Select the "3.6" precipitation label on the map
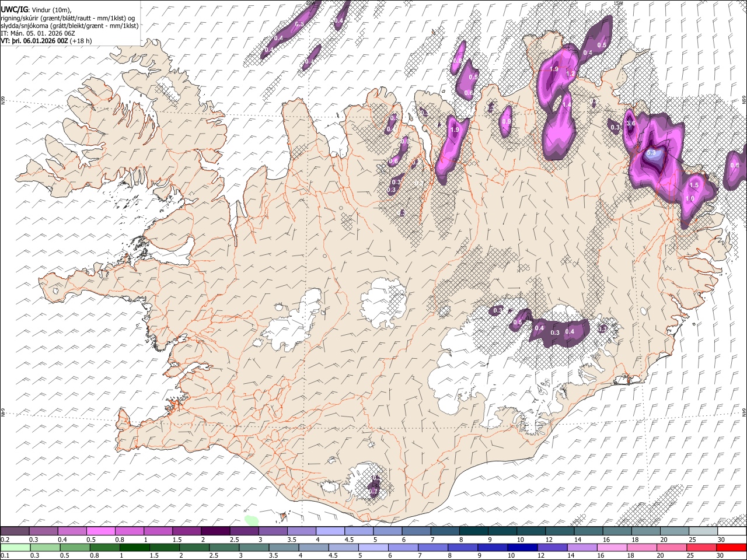 point(630,124)
